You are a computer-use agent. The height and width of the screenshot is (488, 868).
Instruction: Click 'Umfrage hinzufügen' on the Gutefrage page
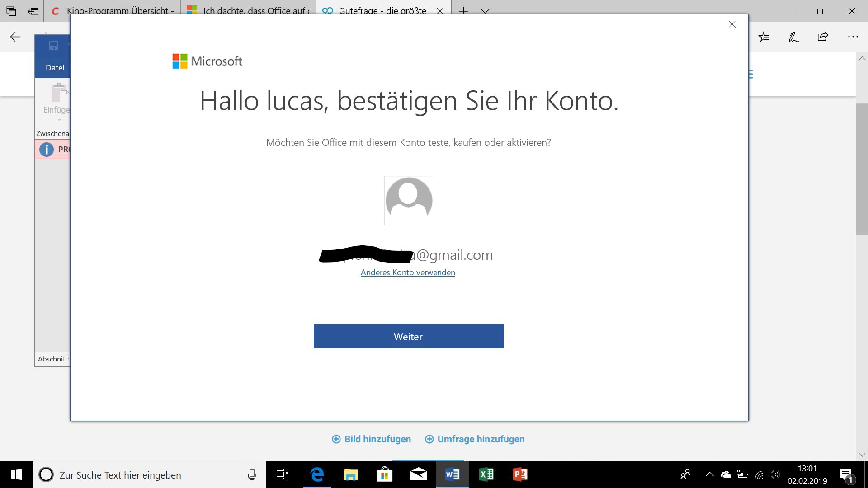tap(475, 439)
